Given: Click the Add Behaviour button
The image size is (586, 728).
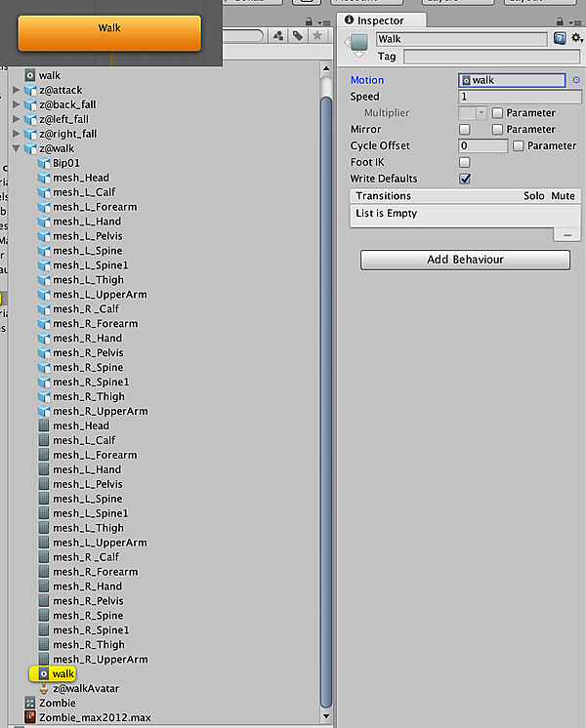Looking at the screenshot, I should 465,260.
